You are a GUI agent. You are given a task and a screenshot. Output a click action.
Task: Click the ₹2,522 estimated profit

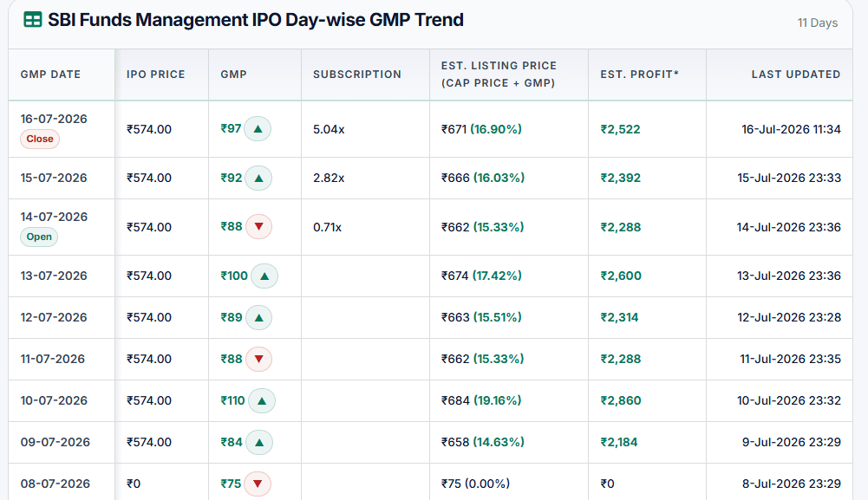pos(621,129)
